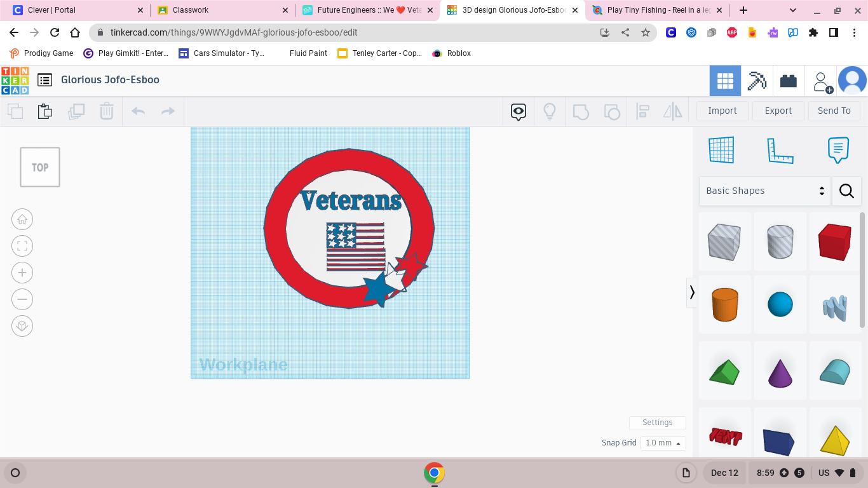Zoom in with the plus button
This screenshot has height=488, width=868.
pyautogui.click(x=22, y=273)
